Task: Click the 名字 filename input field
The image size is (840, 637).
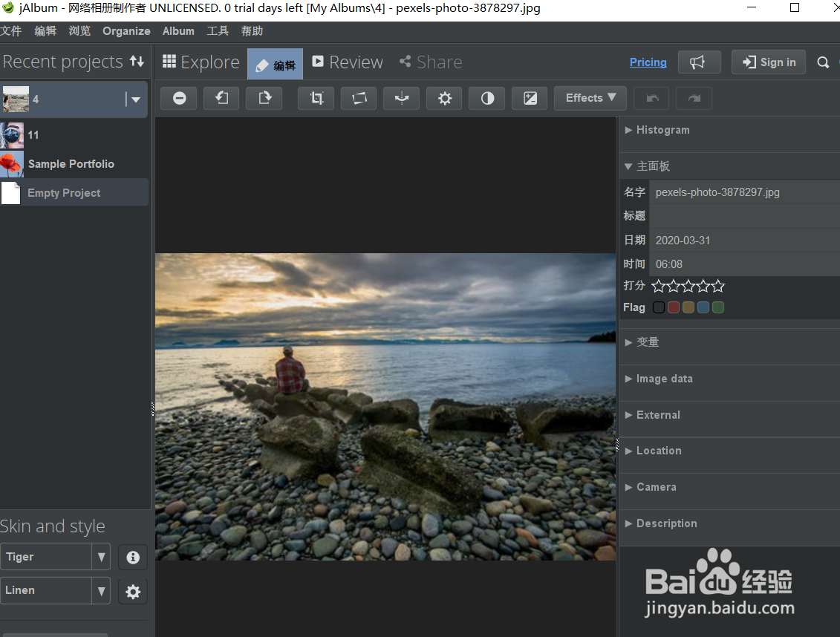Action: [x=744, y=192]
